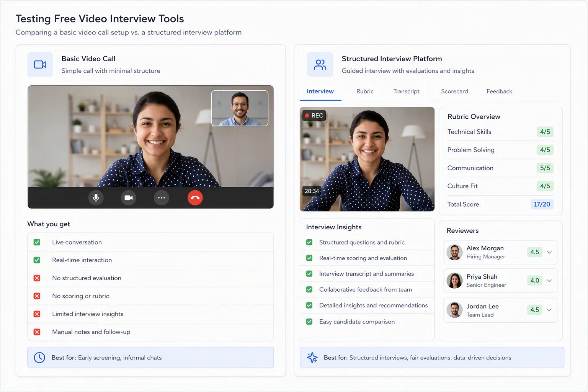588x392 pixels.
Task: Expand Priya Shah's review chevron
Action: [549, 281]
